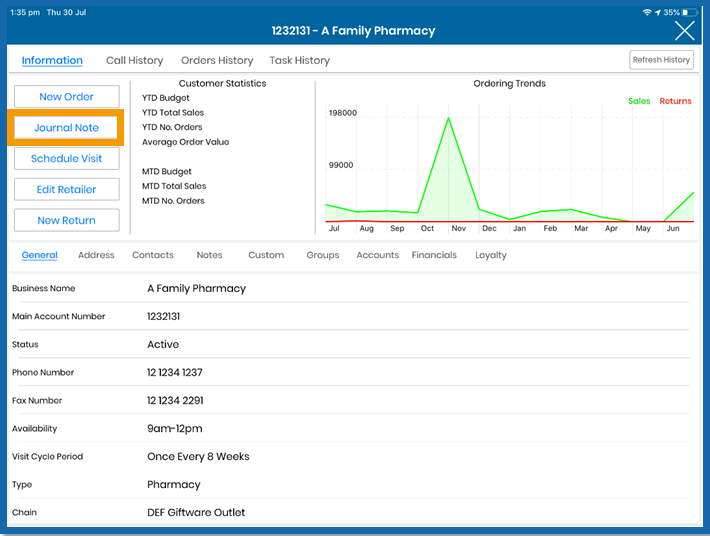
Task: Select the Groups sub-tab
Action: coord(323,255)
